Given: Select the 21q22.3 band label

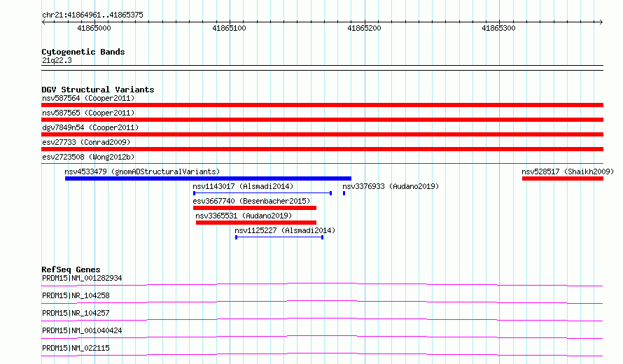Looking at the screenshot, I should coord(57,60).
